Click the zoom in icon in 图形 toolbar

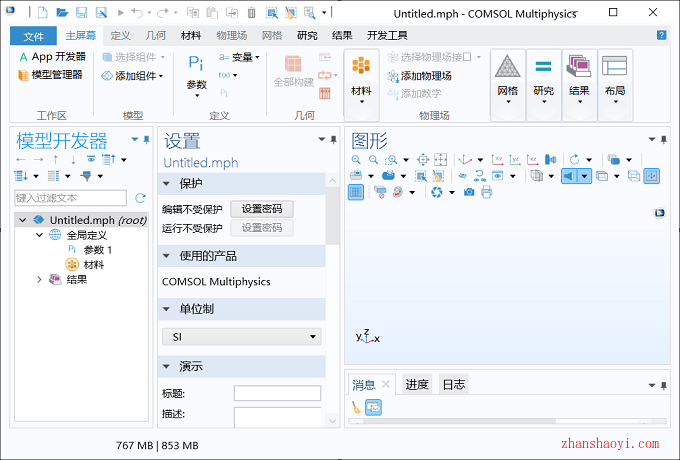tap(356, 160)
